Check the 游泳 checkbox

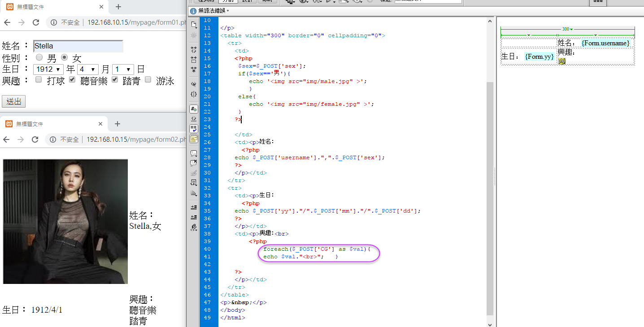[148, 80]
